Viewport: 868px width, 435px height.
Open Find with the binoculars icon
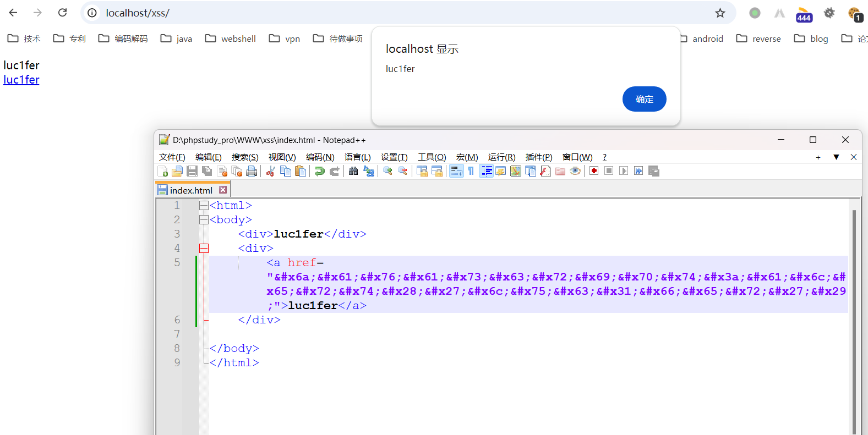click(x=353, y=171)
